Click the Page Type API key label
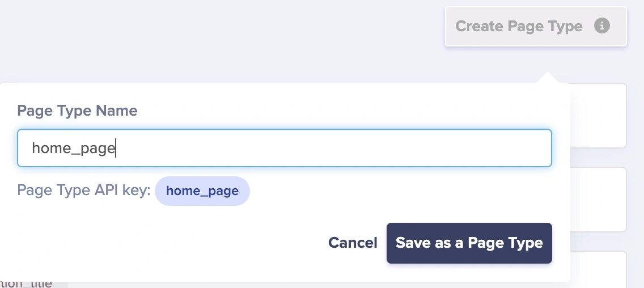This screenshot has width=644, height=288. click(x=83, y=190)
